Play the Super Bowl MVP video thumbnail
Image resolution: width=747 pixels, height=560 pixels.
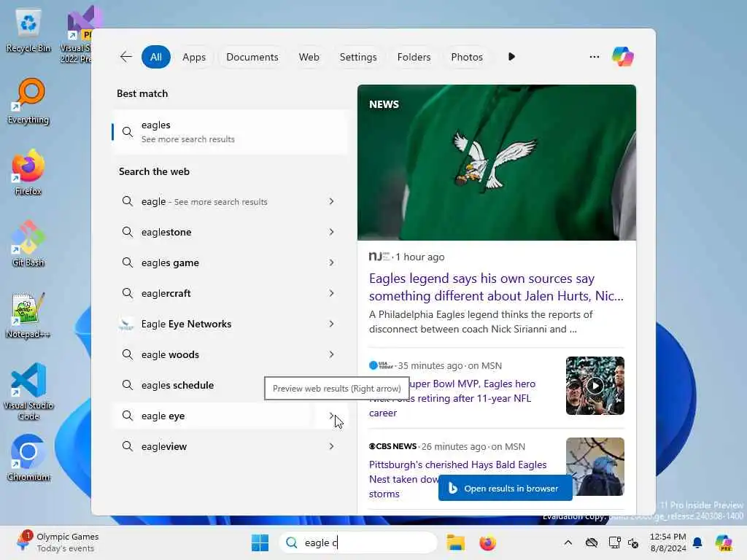(595, 386)
